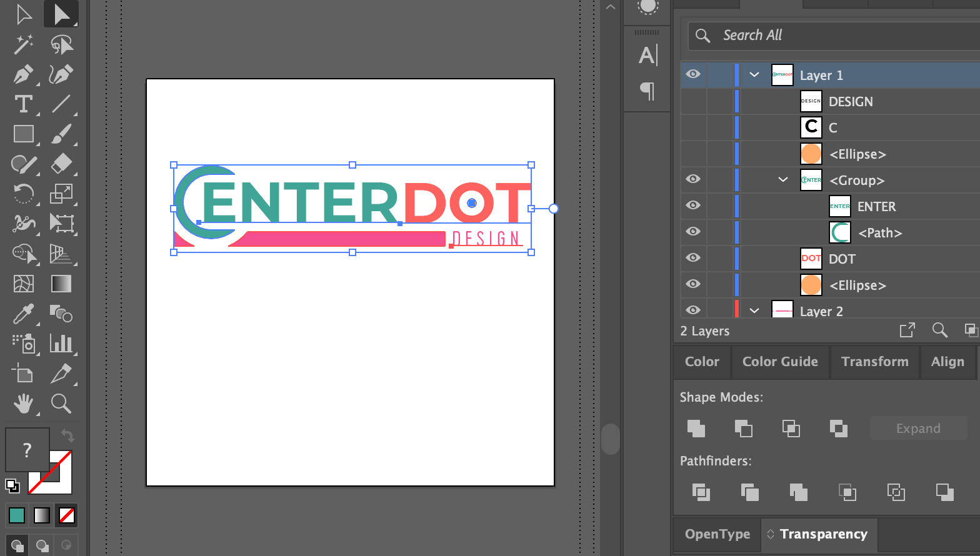The height and width of the screenshot is (556, 980).
Task: Activate the Zoom tool
Action: (61, 404)
